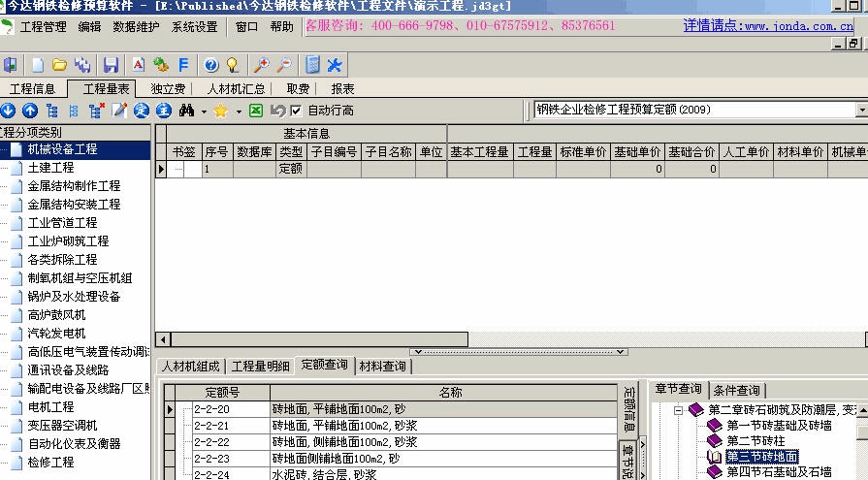
Task: Zoom out with the magnifier minus icon
Action: point(284,65)
